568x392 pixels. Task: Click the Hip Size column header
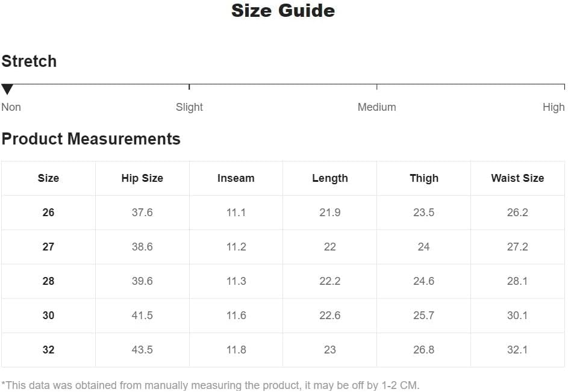[x=142, y=178]
